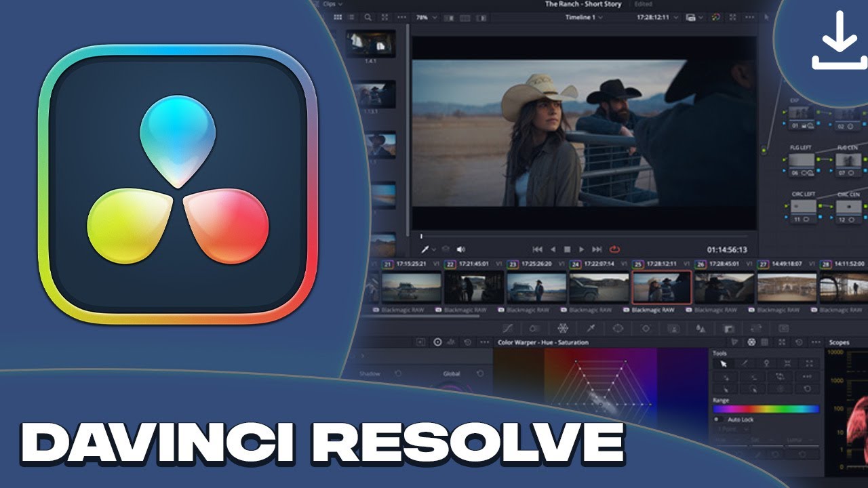Click the hexagon grid icon above Tools

tap(753, 342)
